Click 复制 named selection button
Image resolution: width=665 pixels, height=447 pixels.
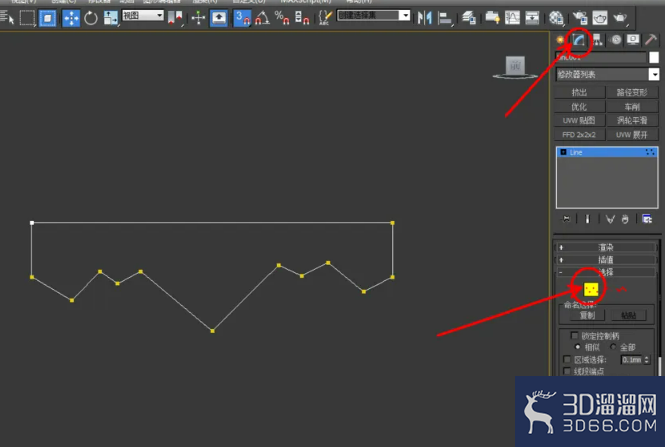pyautogui.click(x=587, y=315)
